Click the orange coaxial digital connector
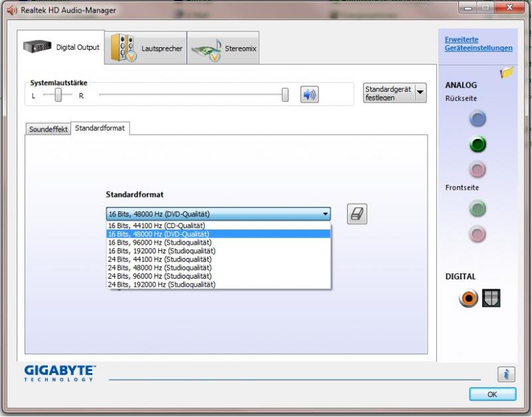 [x=468, y=298]
